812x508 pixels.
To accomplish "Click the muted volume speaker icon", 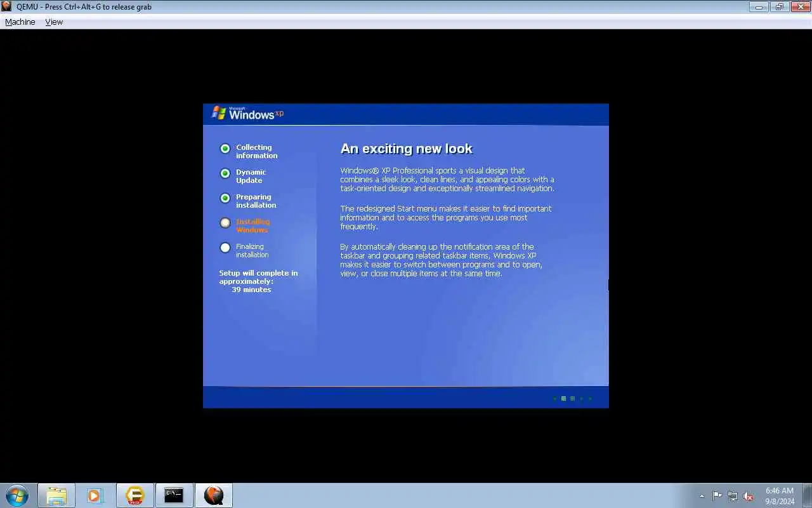I will click(748, 496).
